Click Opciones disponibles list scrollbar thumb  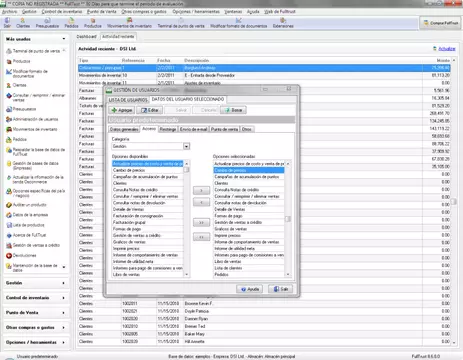[187, 170]
